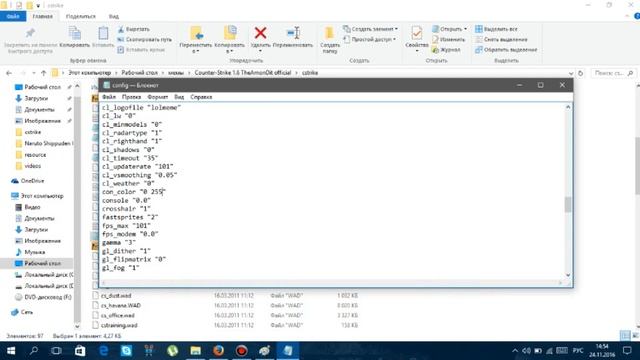Viewport: 640px width, 360px height.
Task: Click Select all in the ribbon
Action: (496, 29)
